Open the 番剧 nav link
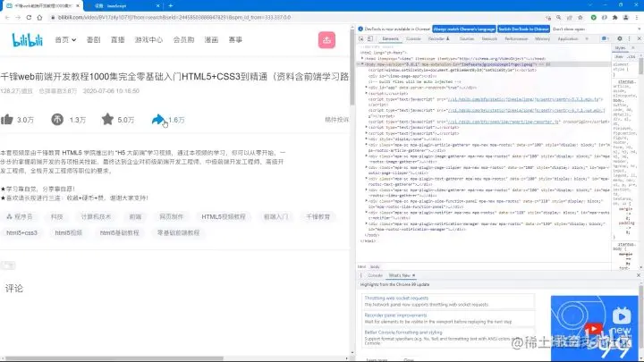The width and height of the screenshot is (644, 362). click(x=93, y=40)
